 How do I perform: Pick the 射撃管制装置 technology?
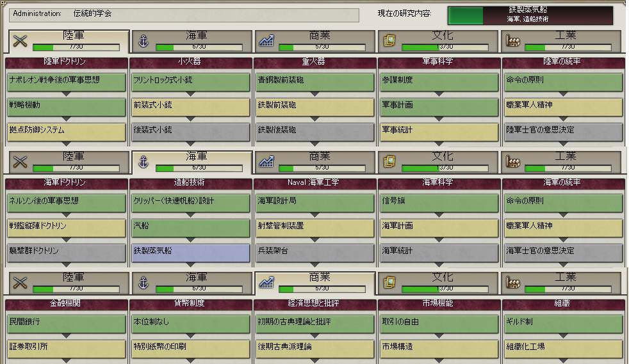tap(314, 226)
